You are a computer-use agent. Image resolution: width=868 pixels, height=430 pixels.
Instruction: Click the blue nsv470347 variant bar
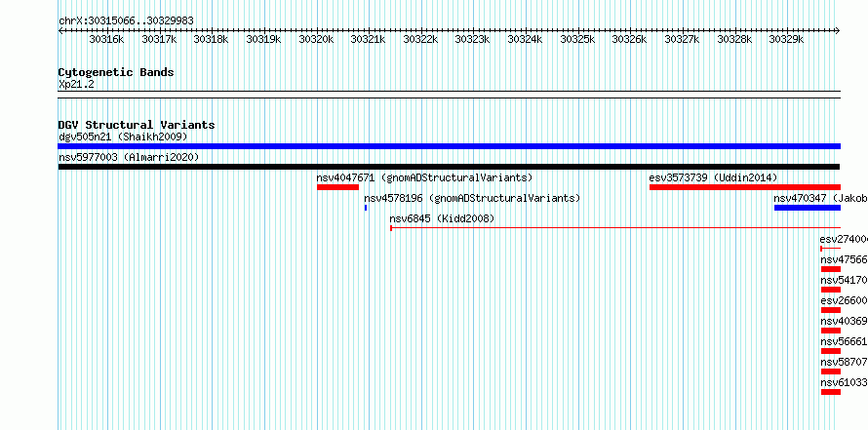808,208
